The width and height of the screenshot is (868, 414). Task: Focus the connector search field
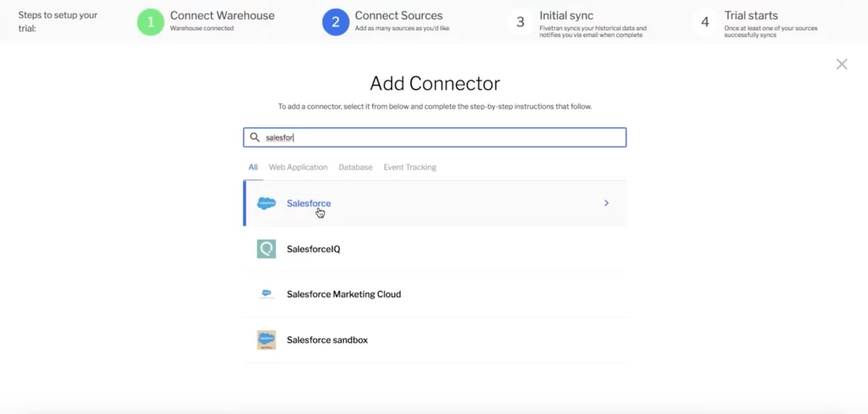(435, 137)
